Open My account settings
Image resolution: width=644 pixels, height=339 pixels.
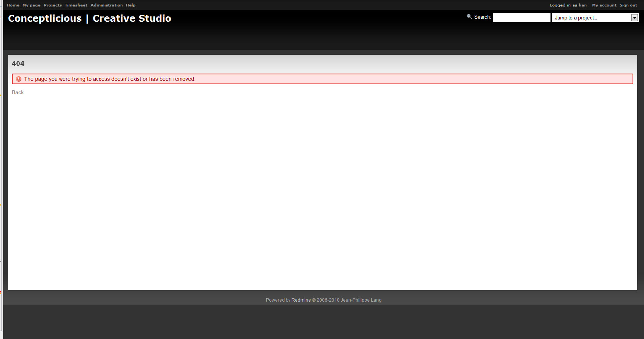pos(604,5)
